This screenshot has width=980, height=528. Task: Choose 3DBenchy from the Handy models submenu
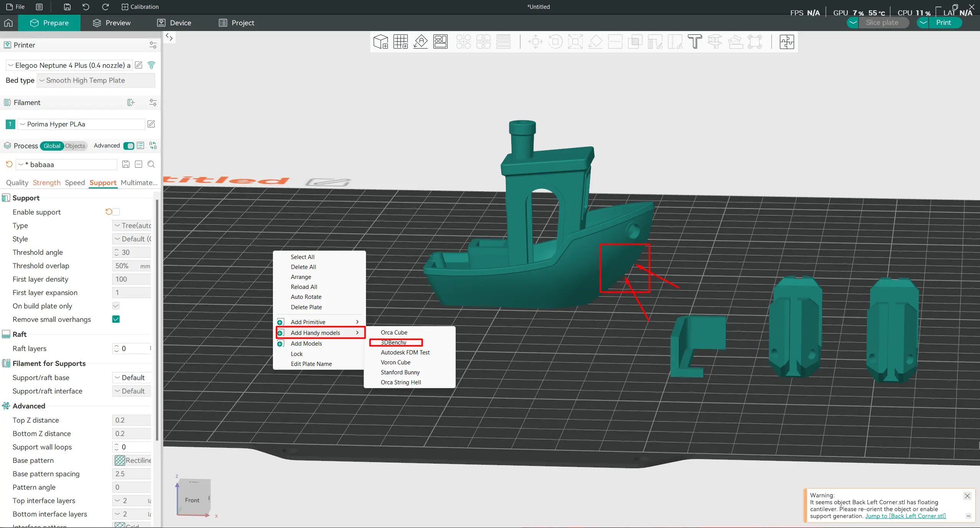[x=394, y=343]
